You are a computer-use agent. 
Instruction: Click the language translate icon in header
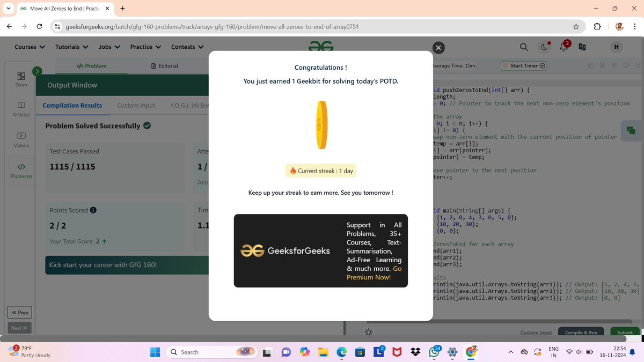(582, 47)
